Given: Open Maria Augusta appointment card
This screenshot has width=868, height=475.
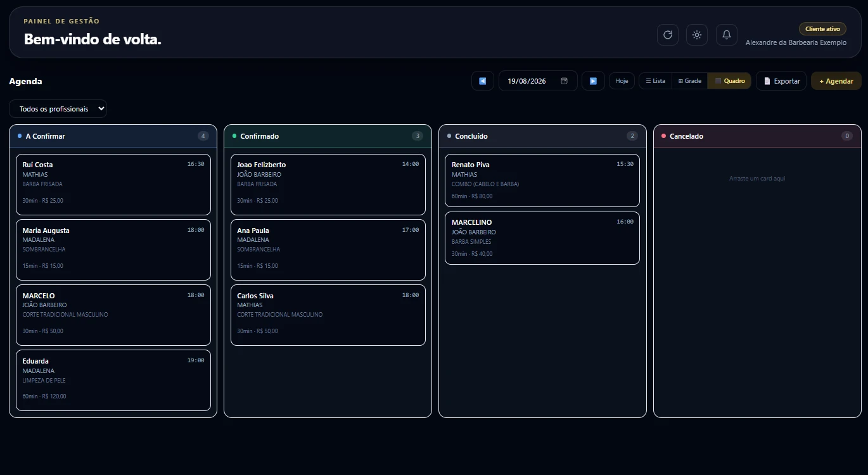Looking at the screenshot, I should click(113, 250).
